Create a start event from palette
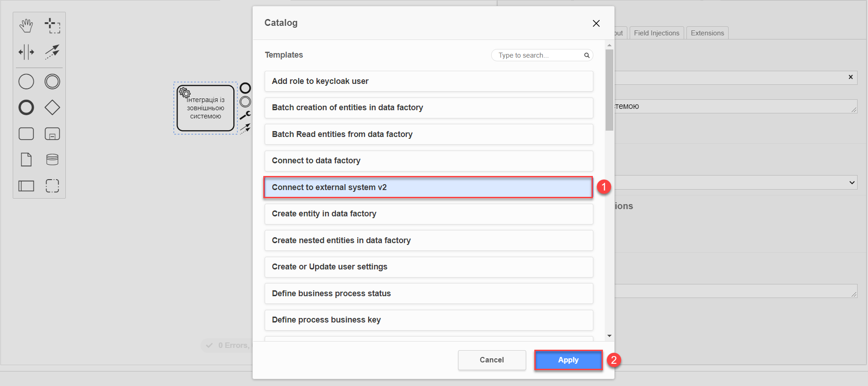Viewport: 868px width, 386px height. [x=26, y=82]
